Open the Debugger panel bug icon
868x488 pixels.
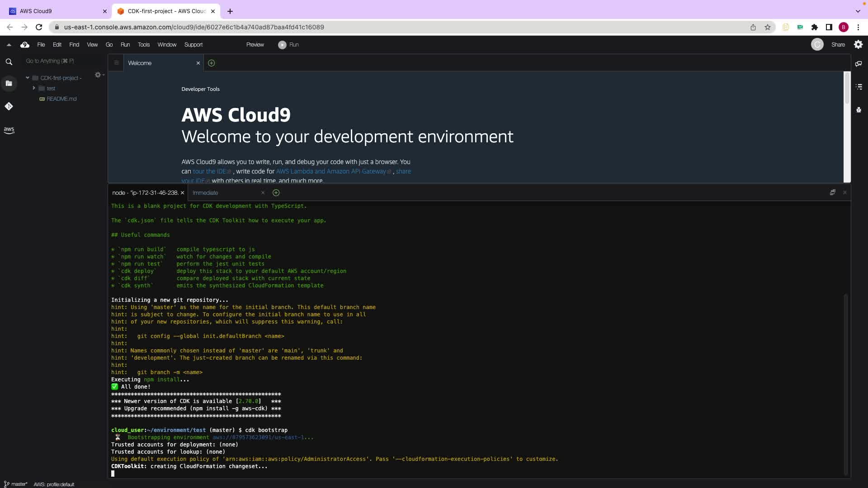(x=859, y=110)
